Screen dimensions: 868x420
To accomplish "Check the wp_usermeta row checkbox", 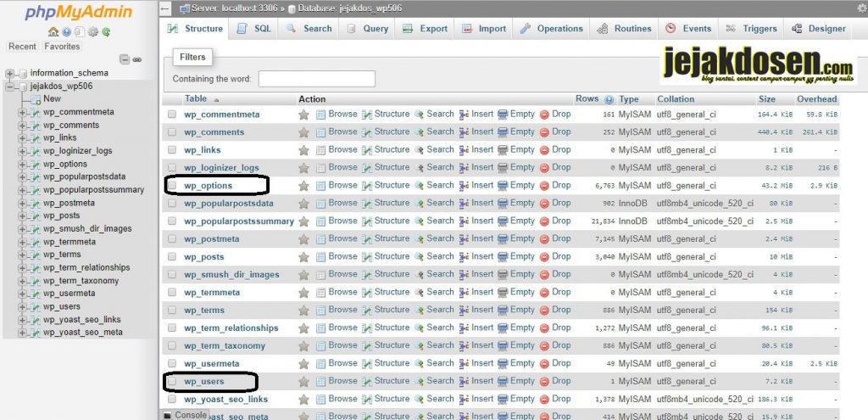I will click(172, 363).
